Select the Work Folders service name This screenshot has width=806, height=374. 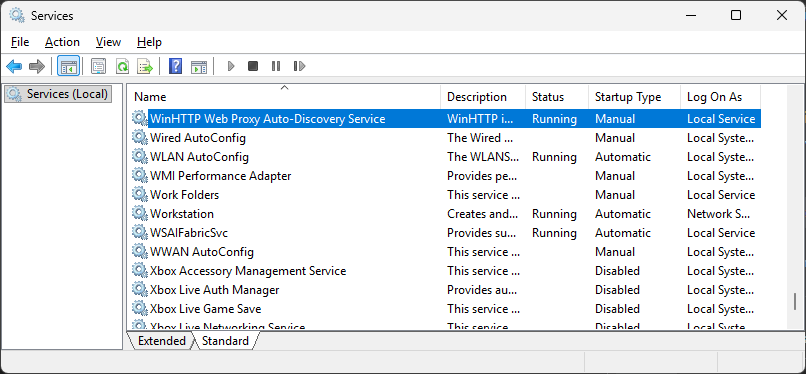185,195
